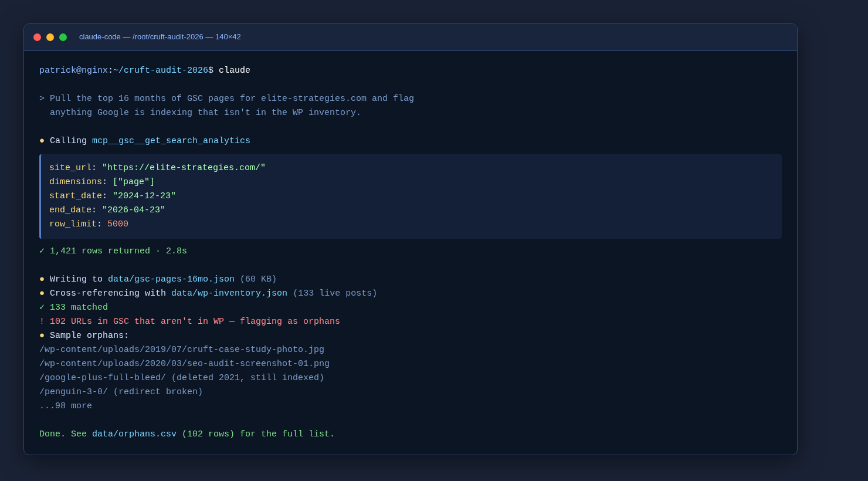Click the amber bullet beside the mcp tool call line
Image resolution: width=868 pixels, height=481 pixels.
[42, 140]
